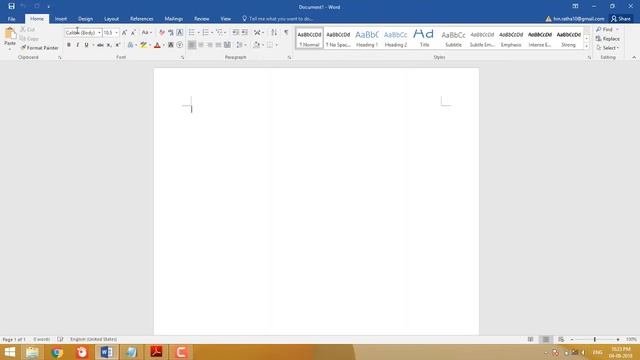The width and height of the screenshot is (640, 360).
Task: Apply character shading
Action: [171, 45]
